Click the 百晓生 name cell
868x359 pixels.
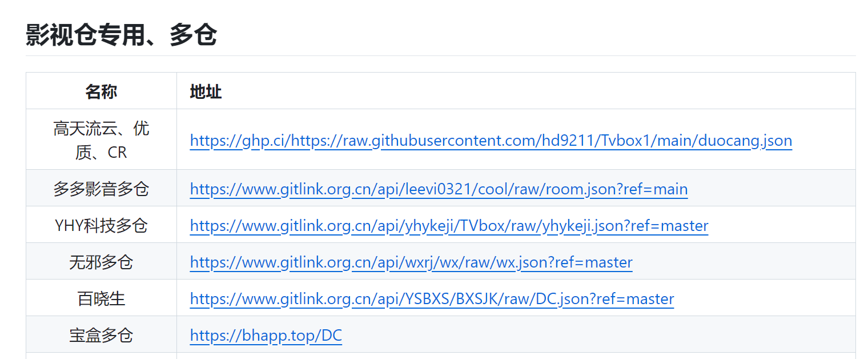click(101, 298)
